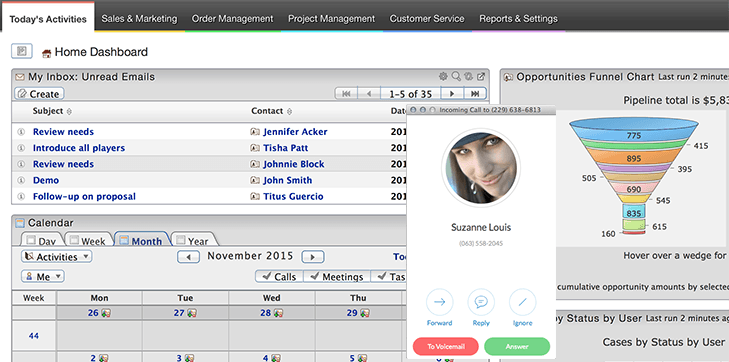The height and width of the screenshot is (362, 729).
Task: Open the Customer Service tab
Action: coord(427,19)
